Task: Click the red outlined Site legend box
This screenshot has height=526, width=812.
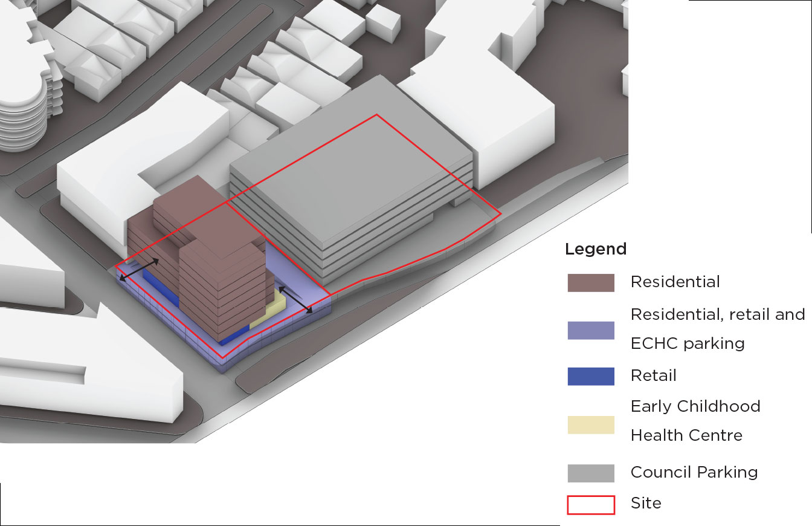Action: tap(590, 504)
